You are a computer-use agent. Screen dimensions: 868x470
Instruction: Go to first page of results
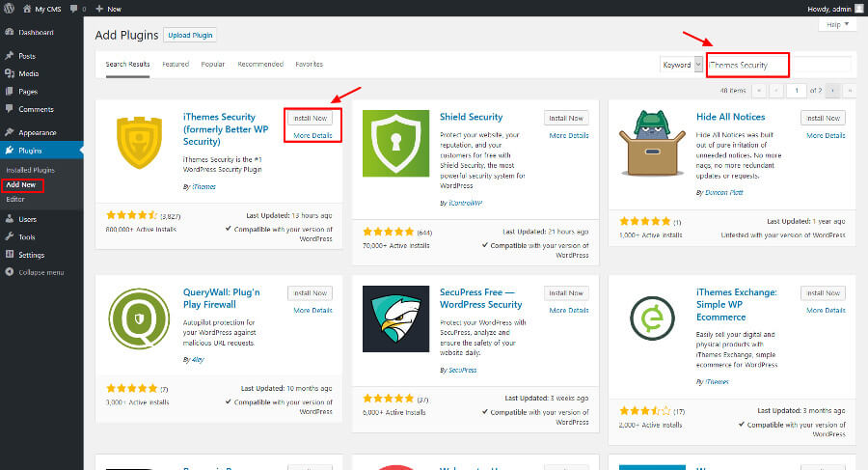(x=759, y=91)
